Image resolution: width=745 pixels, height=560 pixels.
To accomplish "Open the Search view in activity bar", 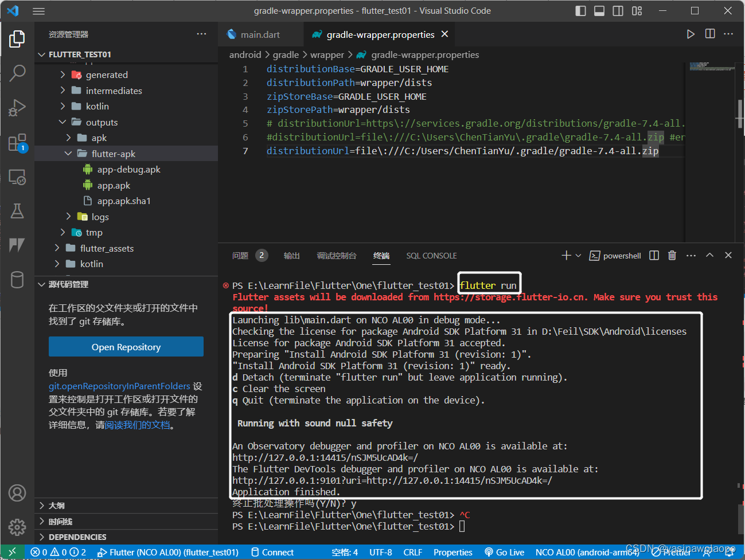I will click(17, 73).
